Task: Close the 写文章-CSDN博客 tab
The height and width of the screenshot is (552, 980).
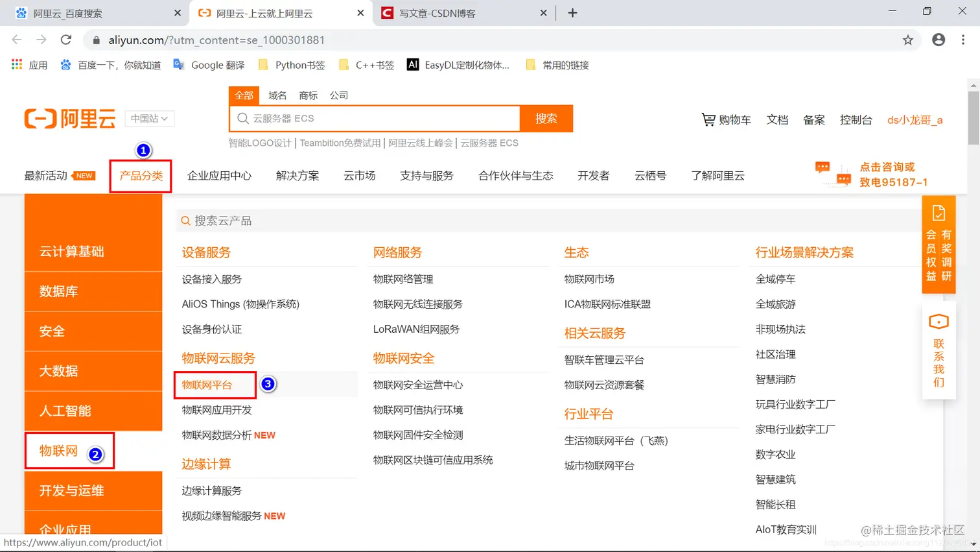Action: (543, 13)
